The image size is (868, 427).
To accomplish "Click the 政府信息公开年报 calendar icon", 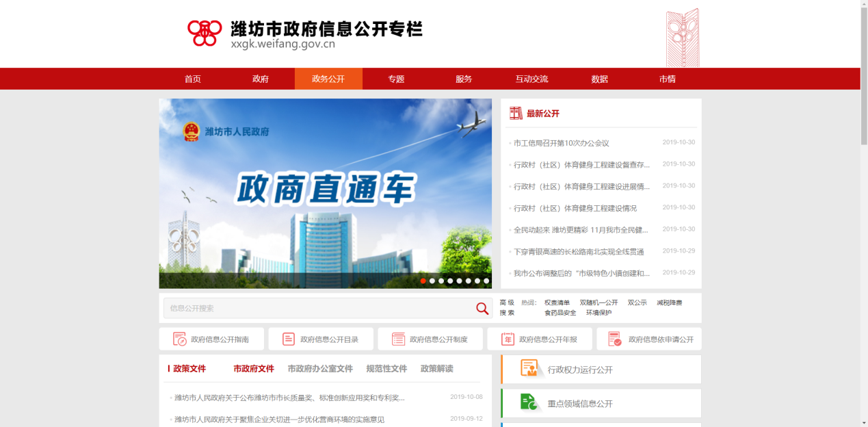I will click(508, 339).
